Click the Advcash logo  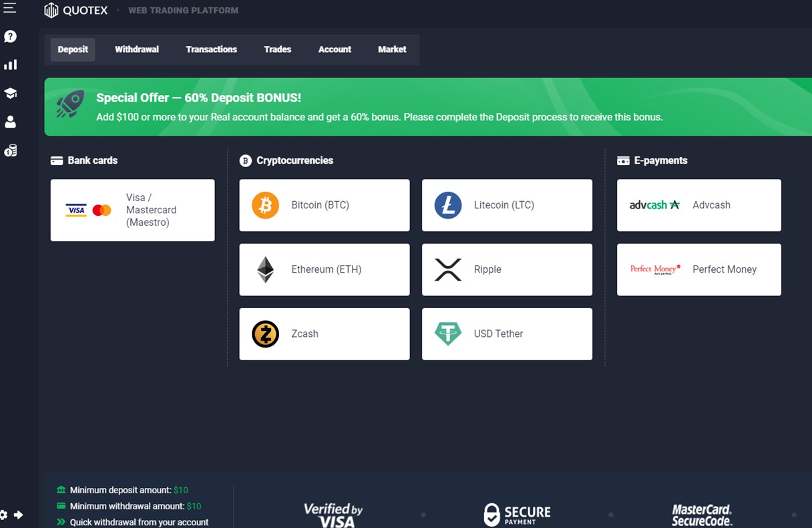[654, 205]
